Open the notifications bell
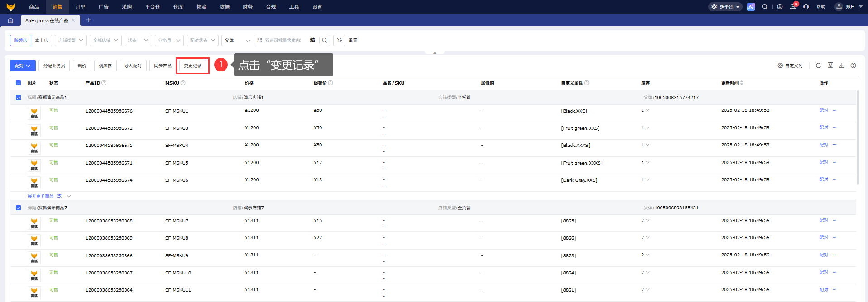The width and height of the screenshot is (868, 302). tap(793, 7)
